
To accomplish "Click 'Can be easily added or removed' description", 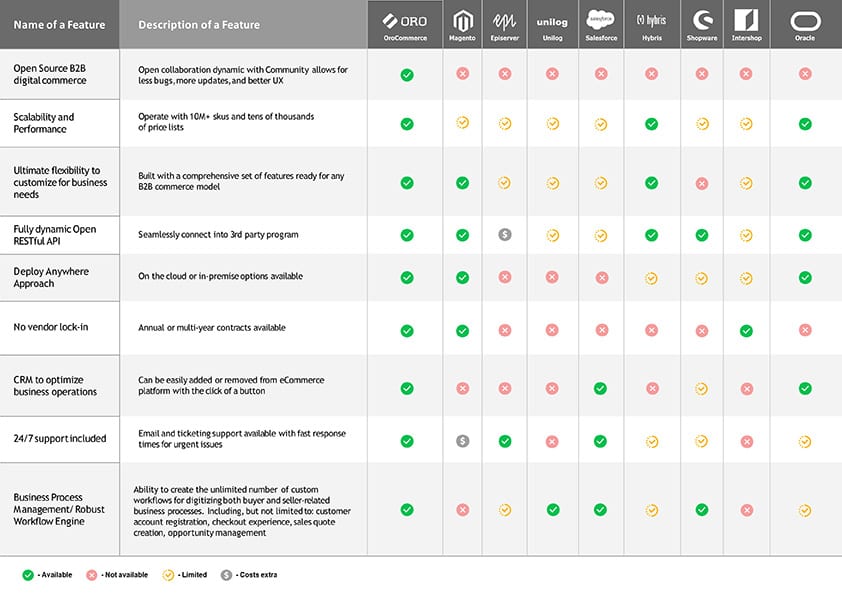I will point(231,385).
